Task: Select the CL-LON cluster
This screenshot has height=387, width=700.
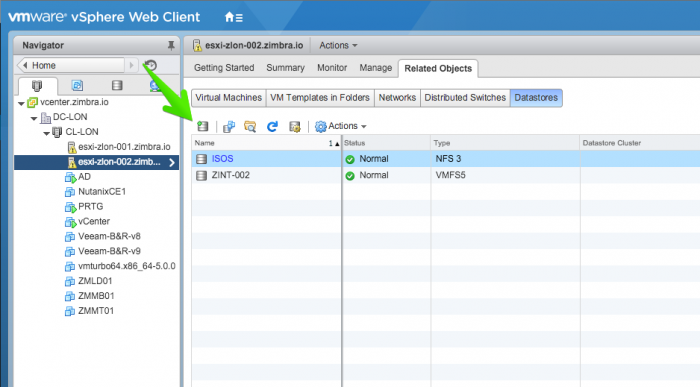Action: coord(82,132)
